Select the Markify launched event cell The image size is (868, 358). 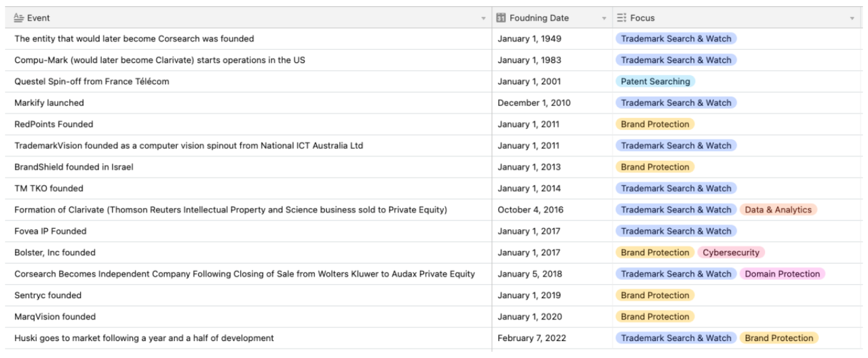[49, 103]
